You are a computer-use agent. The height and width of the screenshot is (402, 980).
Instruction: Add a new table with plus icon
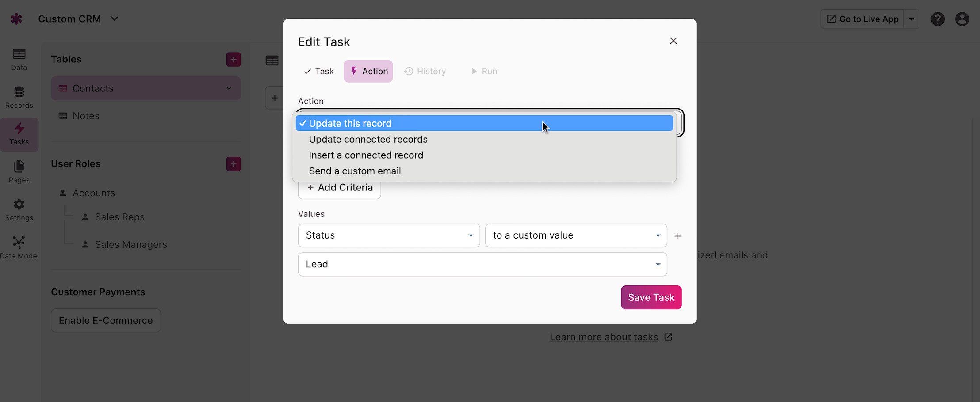234,59
